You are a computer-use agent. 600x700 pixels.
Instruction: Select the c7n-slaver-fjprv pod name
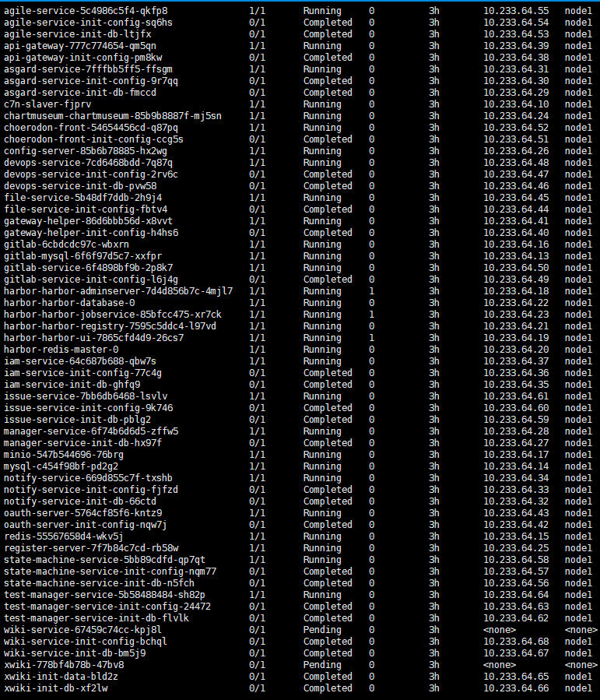47,104
